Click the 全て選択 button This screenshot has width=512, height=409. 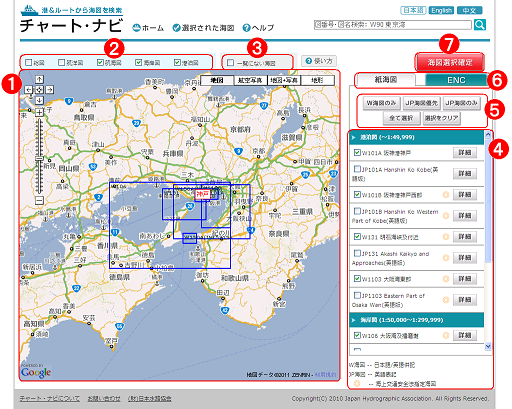401,118
